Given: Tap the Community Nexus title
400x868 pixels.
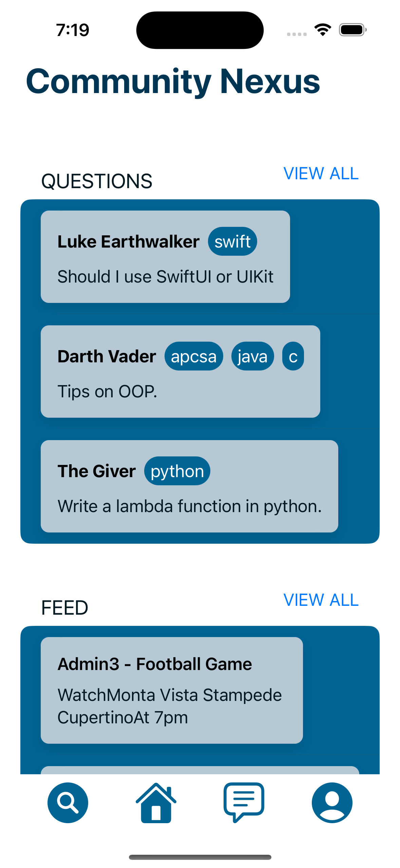Looking at the screenshot, I should (173, 82).
